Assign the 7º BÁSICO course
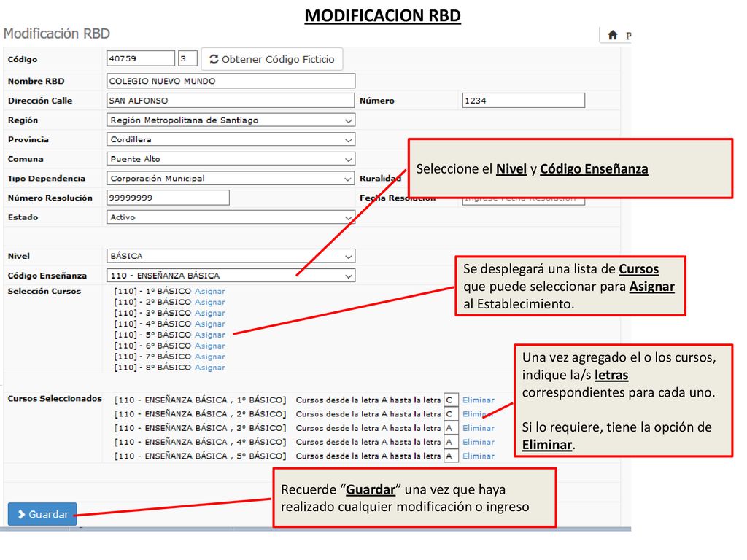Viewport: 747px width, 560px height. click(209, 357)
